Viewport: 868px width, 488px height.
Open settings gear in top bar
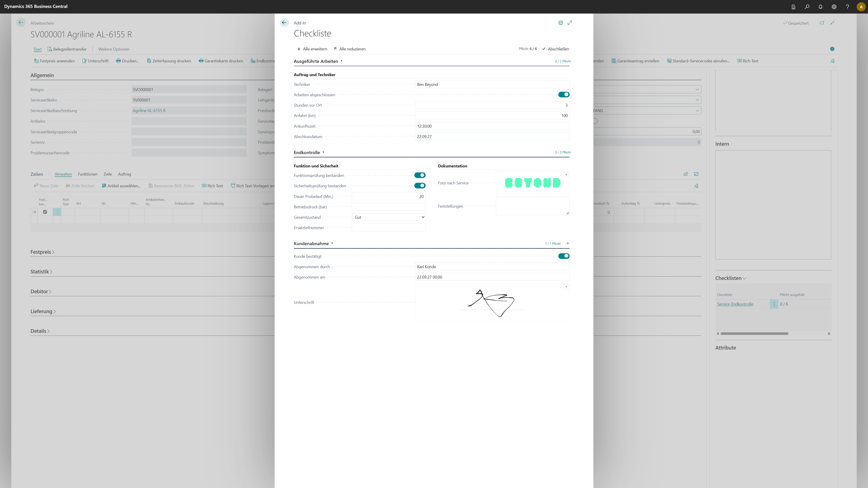pos(834,7)
